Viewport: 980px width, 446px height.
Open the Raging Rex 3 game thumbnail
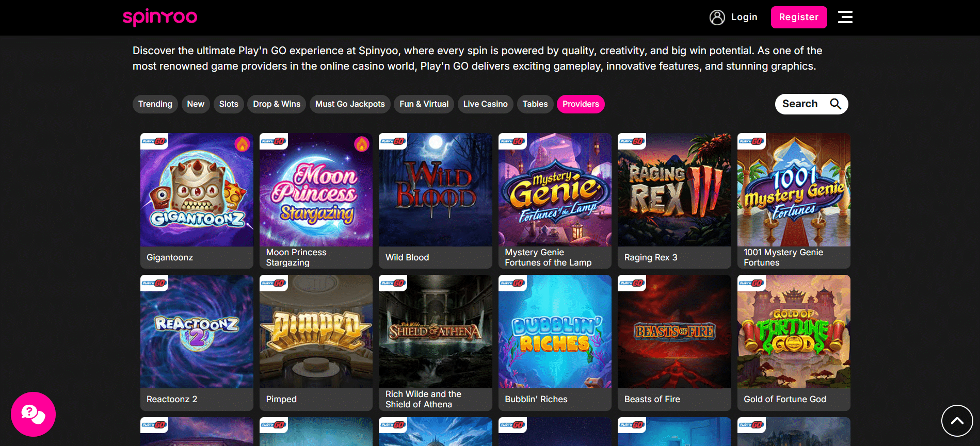pyautogui.click(x=674, y=190)
